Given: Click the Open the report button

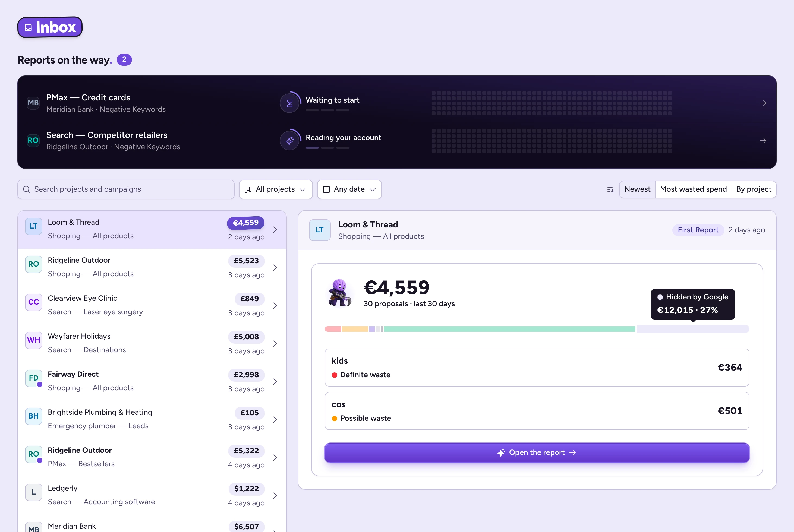Looking at the screenshot, I should pos(537,453).
